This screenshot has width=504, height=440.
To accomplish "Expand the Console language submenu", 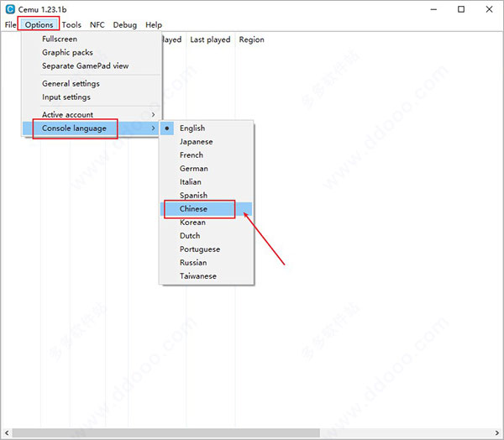I will click(92, 128).
